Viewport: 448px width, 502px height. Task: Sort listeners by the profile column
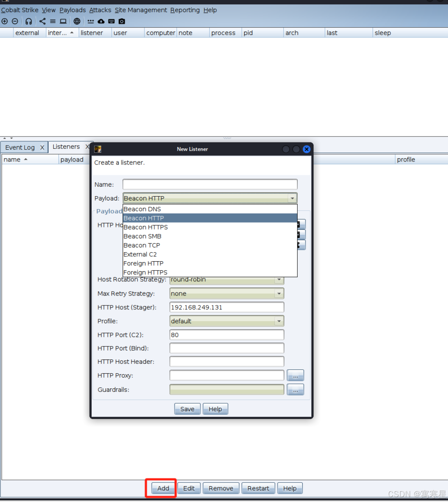point(421,159)
